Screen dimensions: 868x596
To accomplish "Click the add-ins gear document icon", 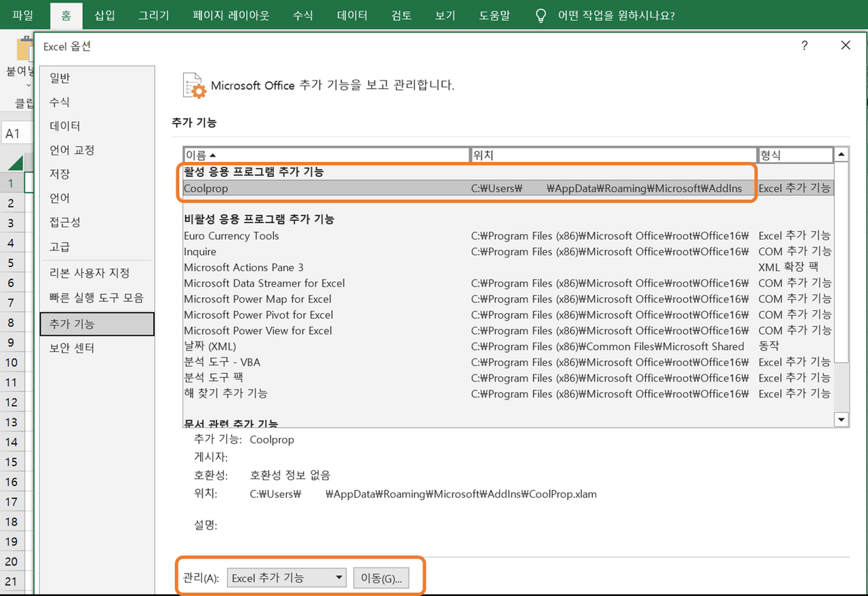I will 195,85.
